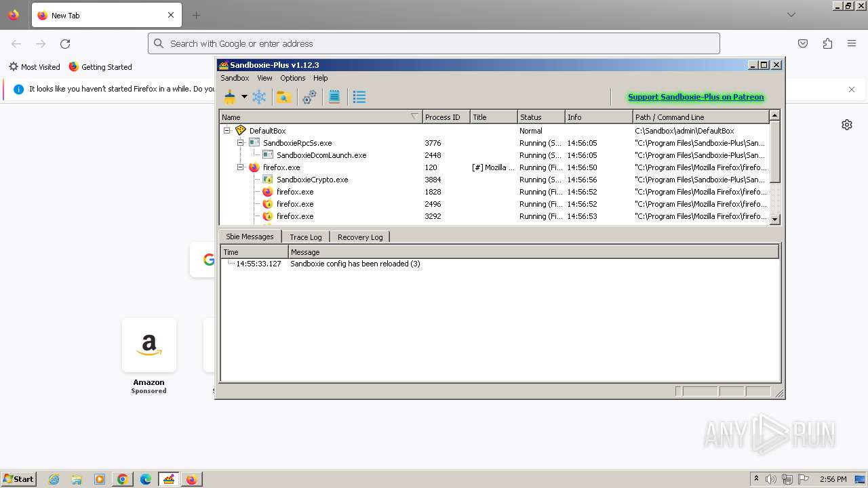Open the View menu in Sandboxie-Plus
Viewport: 868px width, 488px height.
pyautogui.click(x=264, y=78)
